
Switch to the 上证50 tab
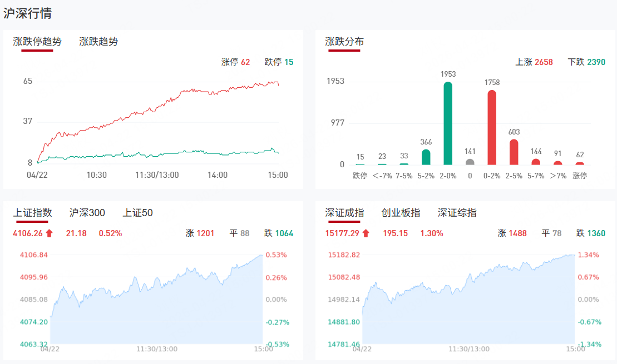(x=138, y=213)
